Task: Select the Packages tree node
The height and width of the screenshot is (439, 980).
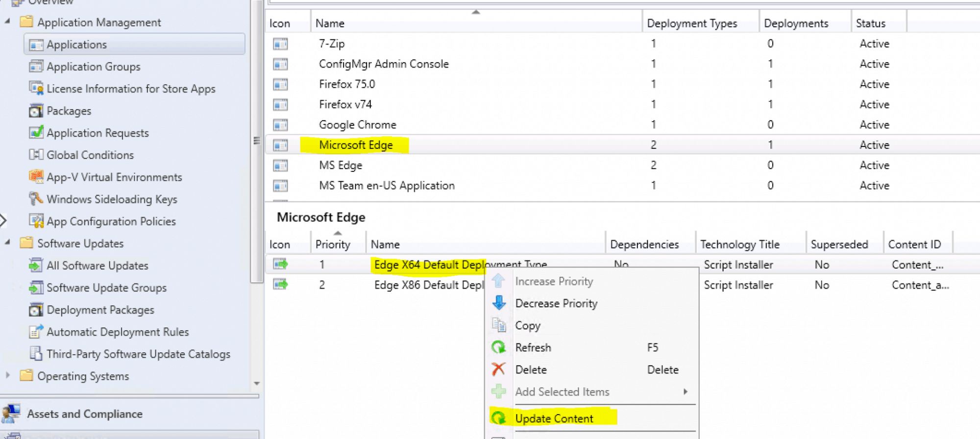Action: pyautogui.click(x=69, y=111)
